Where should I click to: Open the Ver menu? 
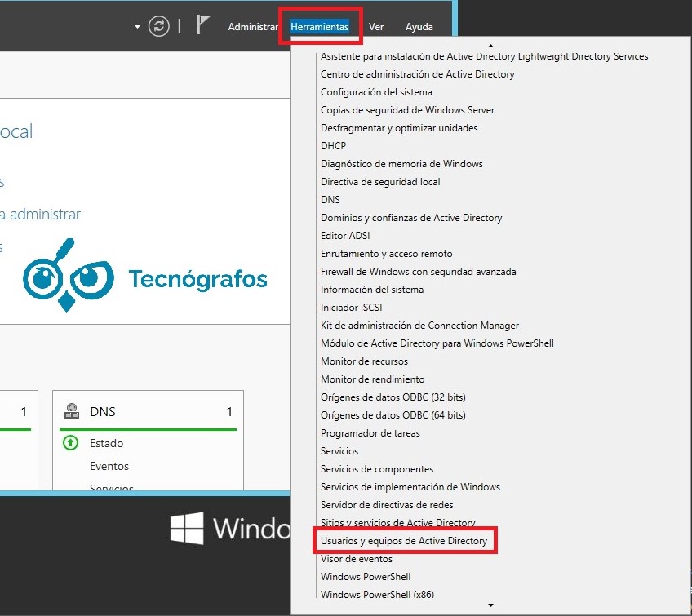[376, 27]
